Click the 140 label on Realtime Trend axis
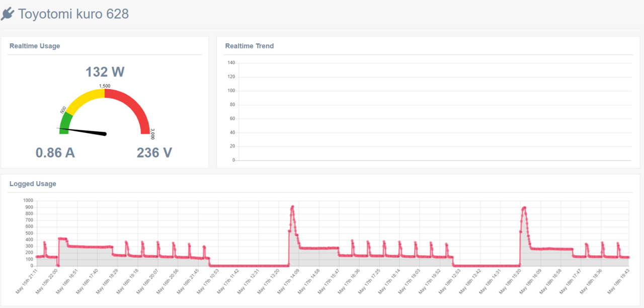This screenshot has height=308, width=644. tap(231, 63)
